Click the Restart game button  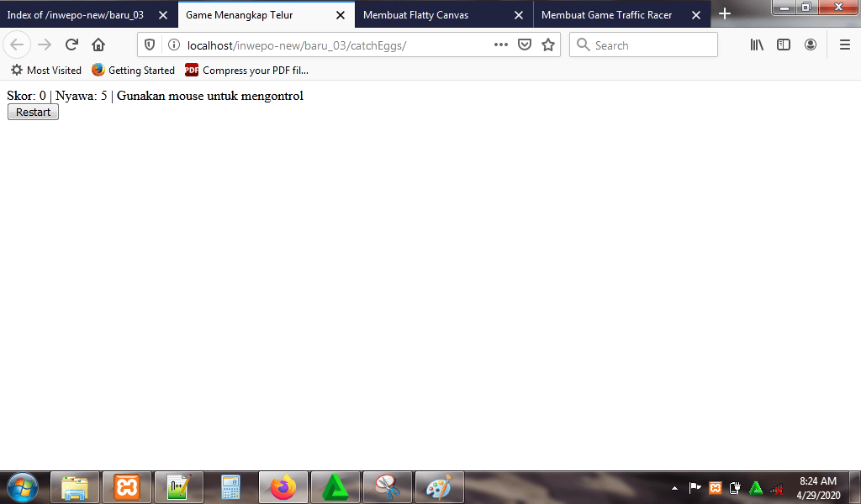(33, 112)
